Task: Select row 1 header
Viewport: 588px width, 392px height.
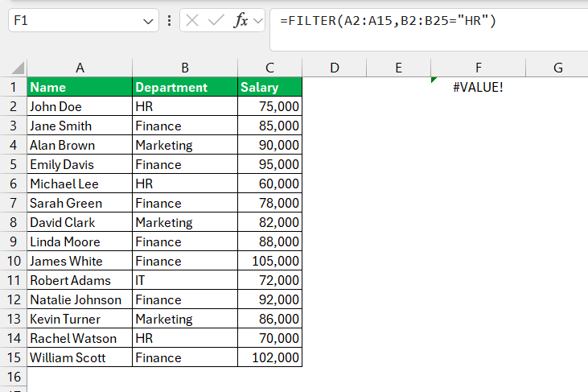Action: point(13,87)
